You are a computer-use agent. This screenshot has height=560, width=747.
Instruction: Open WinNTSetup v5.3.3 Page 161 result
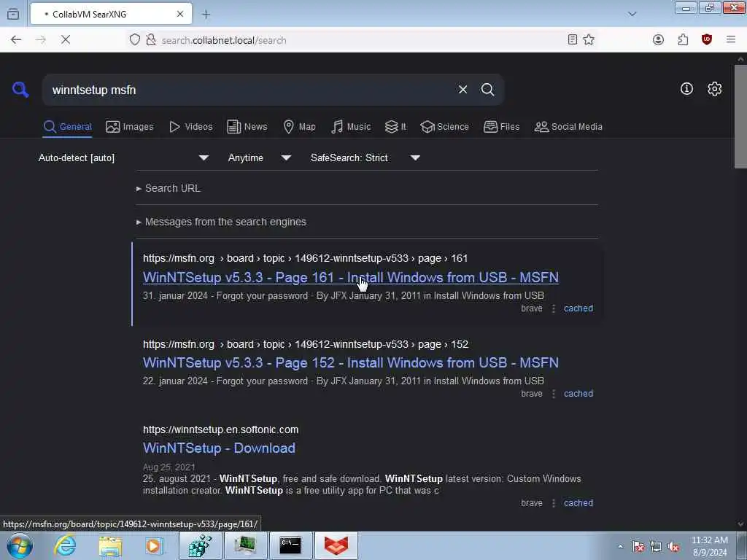click(x=351, y=277)
